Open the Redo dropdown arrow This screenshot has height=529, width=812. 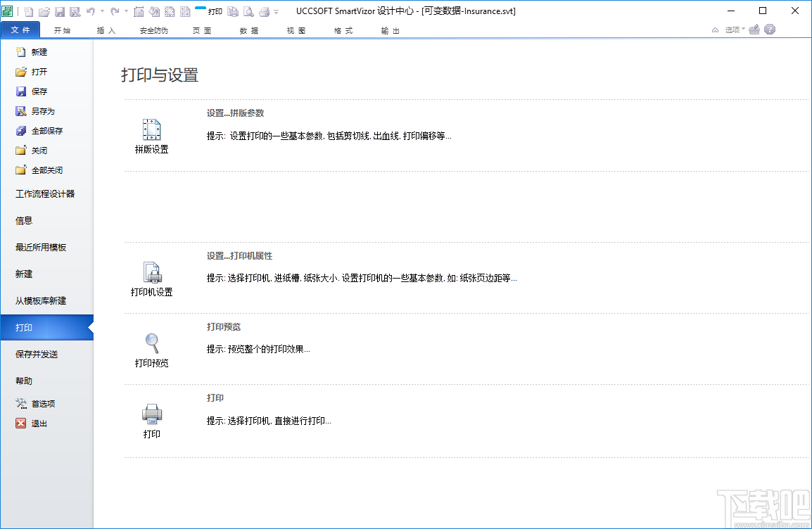coord(125,11)
